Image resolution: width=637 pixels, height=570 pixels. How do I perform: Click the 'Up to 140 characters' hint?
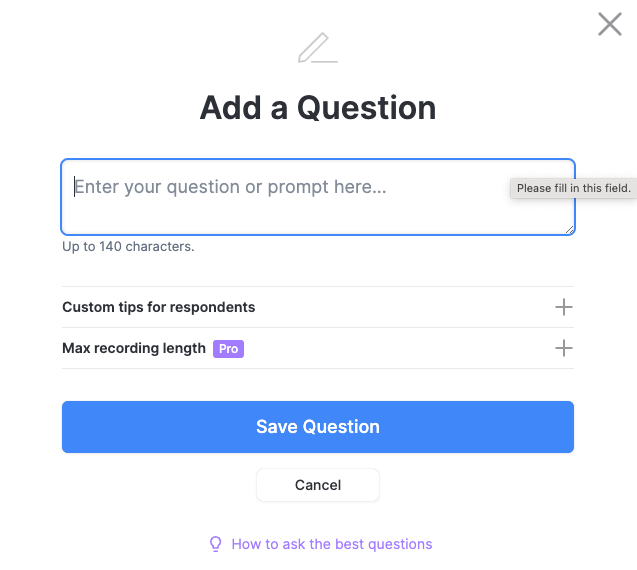pos(128,246)
